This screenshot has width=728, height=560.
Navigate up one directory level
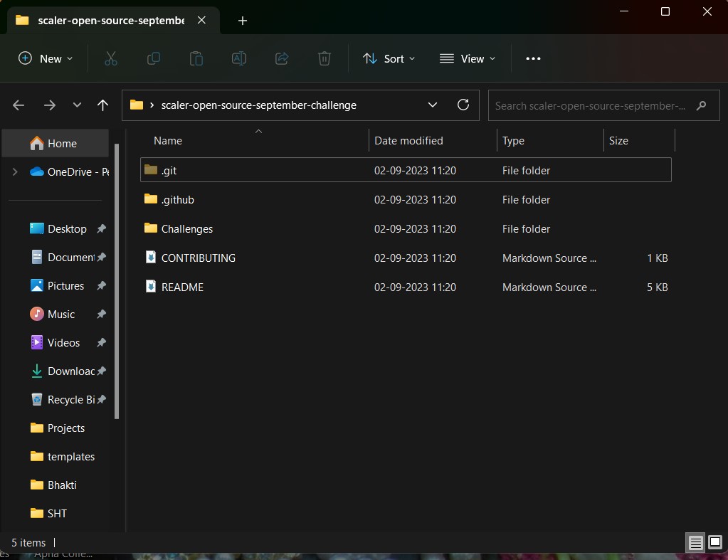point(102,105)
